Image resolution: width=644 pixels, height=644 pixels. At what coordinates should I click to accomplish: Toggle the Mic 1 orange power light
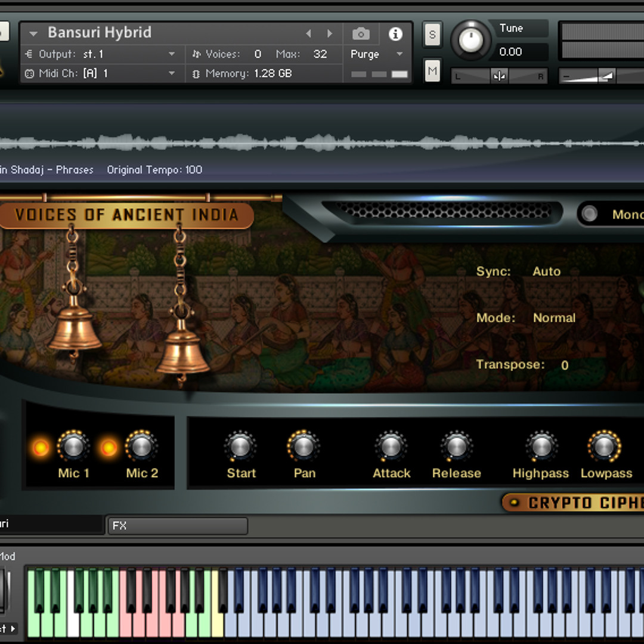(x=41, y=447)
